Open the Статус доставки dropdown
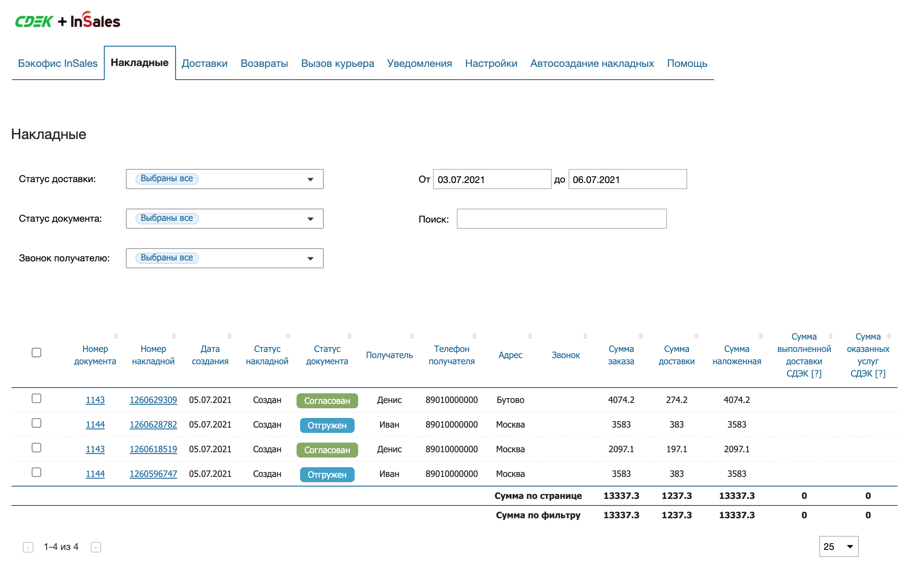 click(224, 179)
